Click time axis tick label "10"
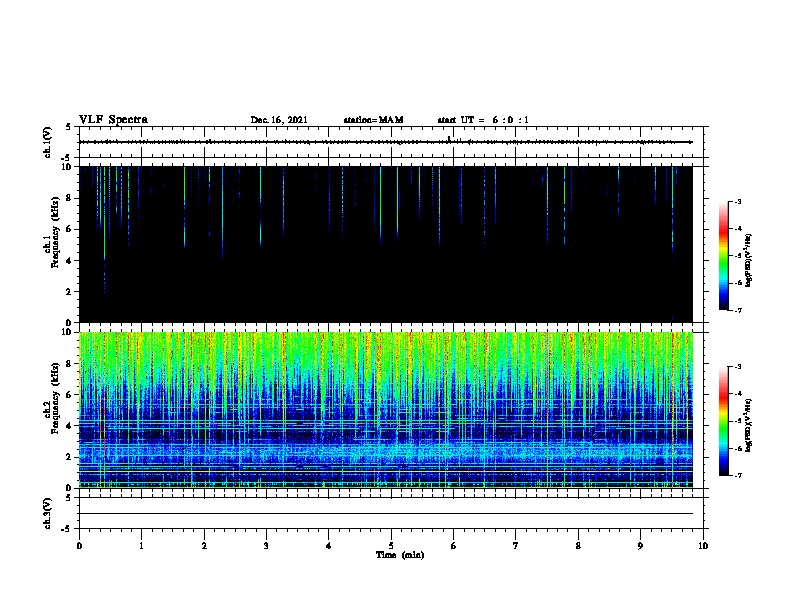The width and height of the screenshot is (792, 612). point(703,546)
